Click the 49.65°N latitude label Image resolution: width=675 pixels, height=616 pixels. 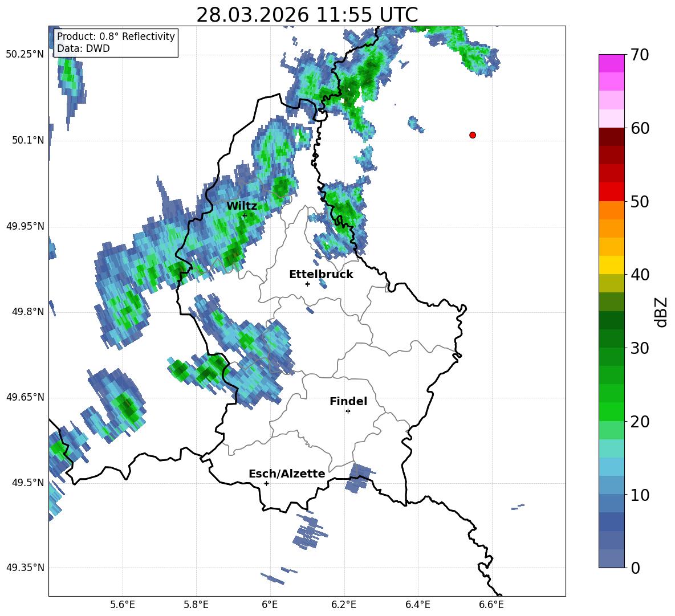pos(25,397)
